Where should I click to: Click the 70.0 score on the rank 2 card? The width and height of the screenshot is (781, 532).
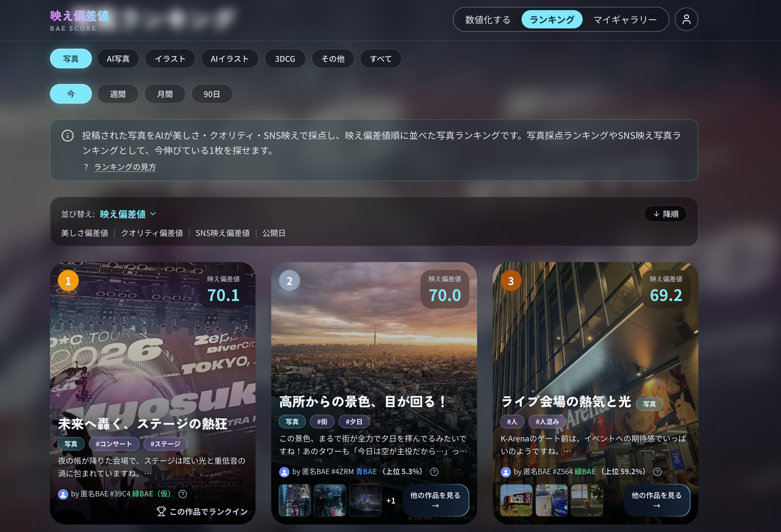pos(445,295)
